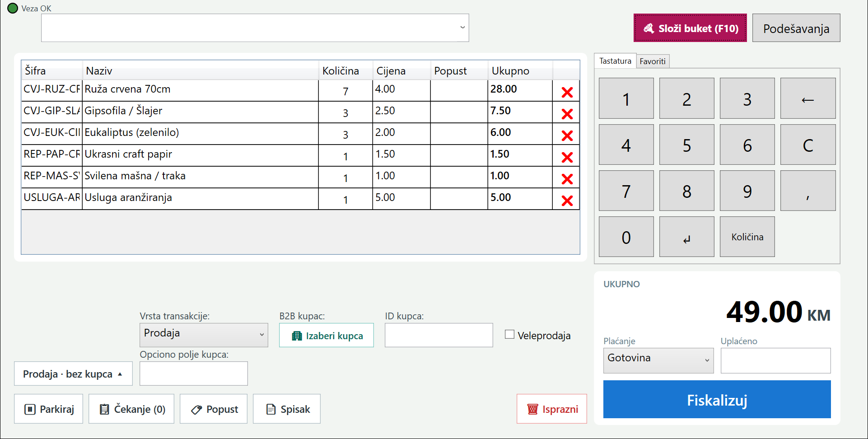Click the Uplaćeno amount field

776,360
